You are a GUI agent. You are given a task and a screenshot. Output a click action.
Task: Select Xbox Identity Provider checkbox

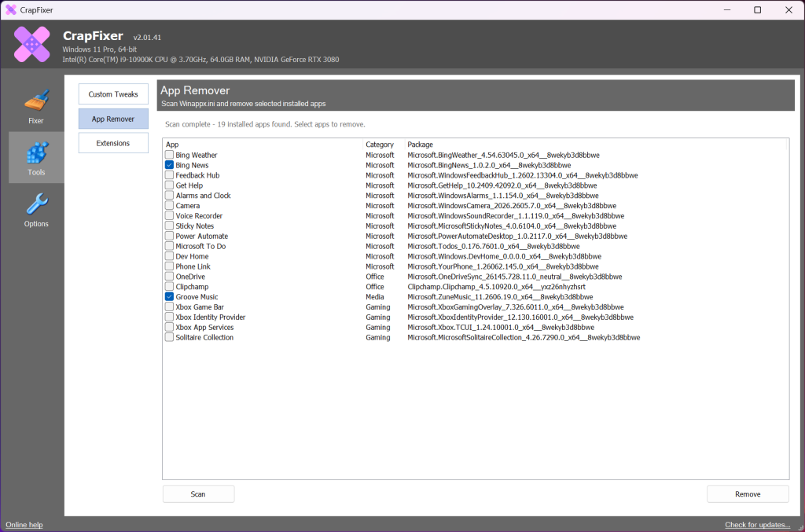[169, 317]
